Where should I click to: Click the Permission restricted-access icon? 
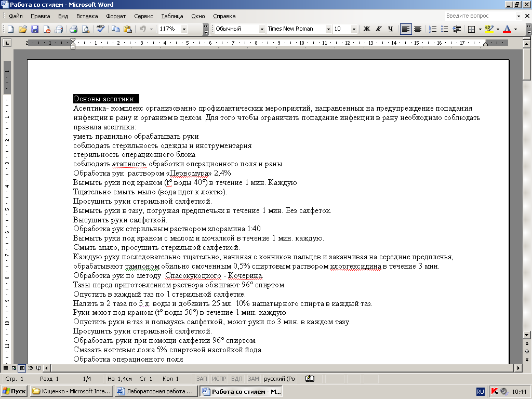pos(46,29)
